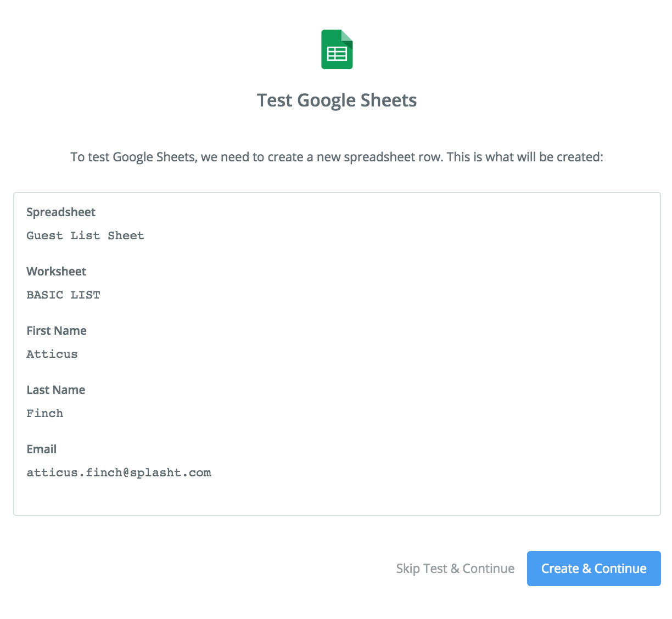Select the atticus.finch@splasht.com email value
The width and height of the screenshot is (672, 619).
point(119,472)
